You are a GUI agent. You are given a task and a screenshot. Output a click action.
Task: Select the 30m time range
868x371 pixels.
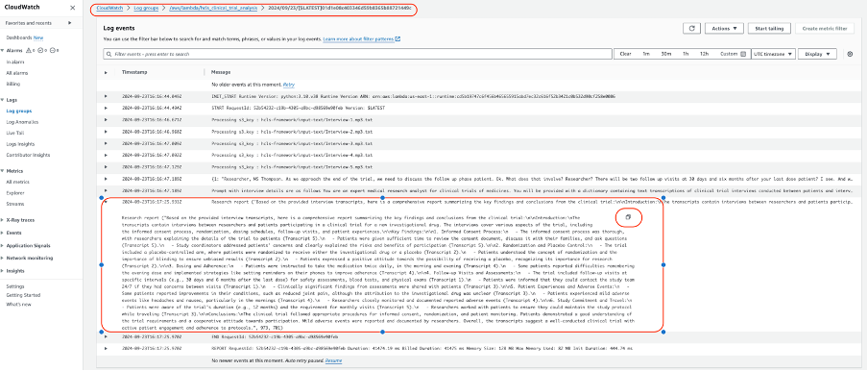coord(665,54)
